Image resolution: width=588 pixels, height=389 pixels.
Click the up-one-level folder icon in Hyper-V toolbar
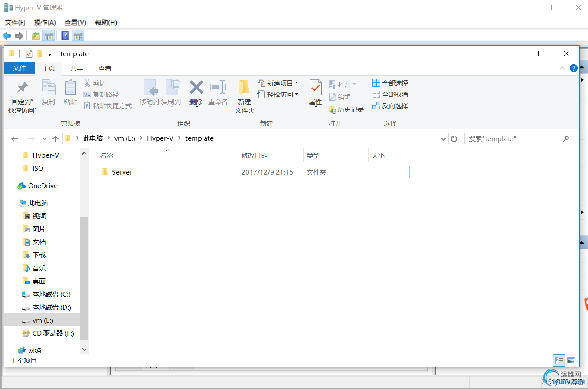36,36
